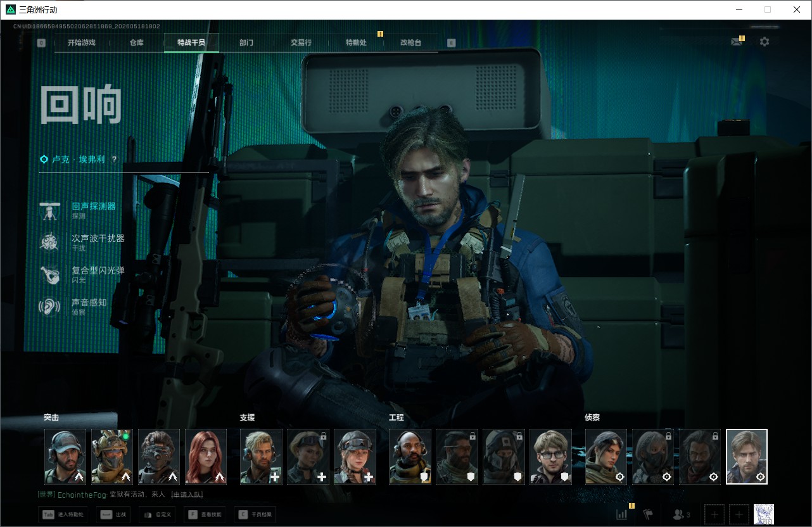Pick the red-haired 突击 operator
Screen dimensions: 812x527
point(206,457)
